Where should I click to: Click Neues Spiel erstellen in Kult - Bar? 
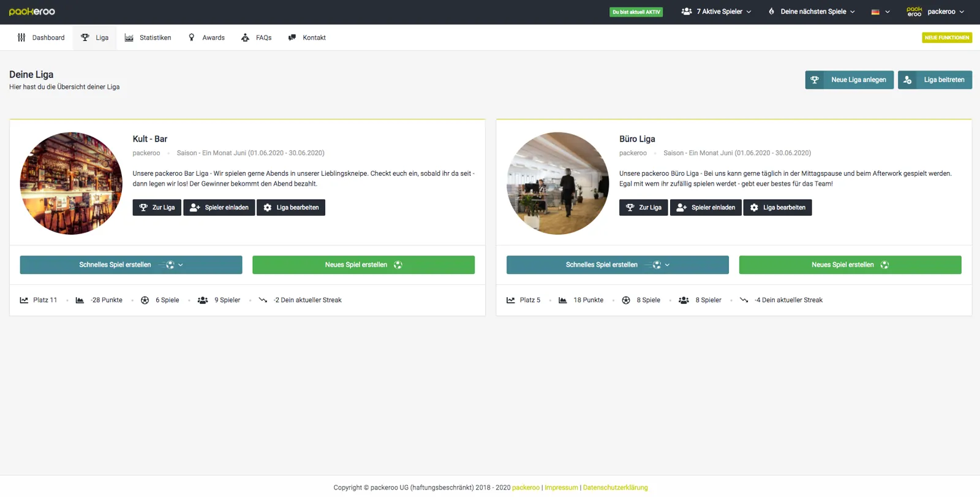(x=363, y=265)
